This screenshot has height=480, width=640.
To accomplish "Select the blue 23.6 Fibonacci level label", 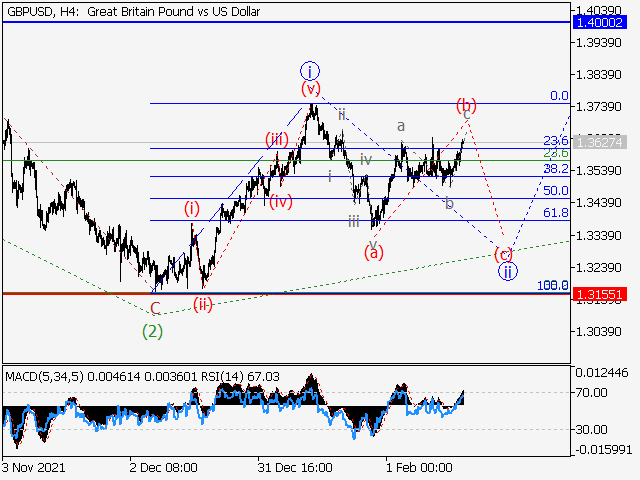I will click(x=556, y=141).
